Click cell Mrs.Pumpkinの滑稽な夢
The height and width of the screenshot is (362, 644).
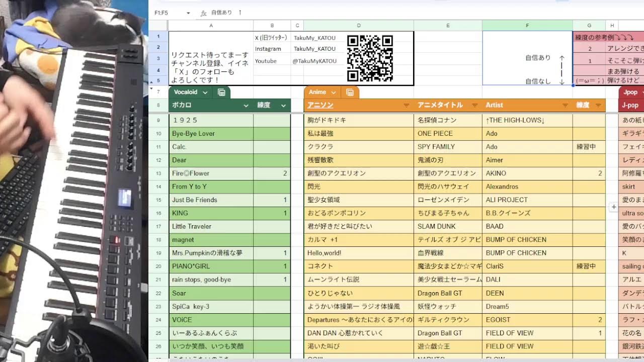point(211,253)
